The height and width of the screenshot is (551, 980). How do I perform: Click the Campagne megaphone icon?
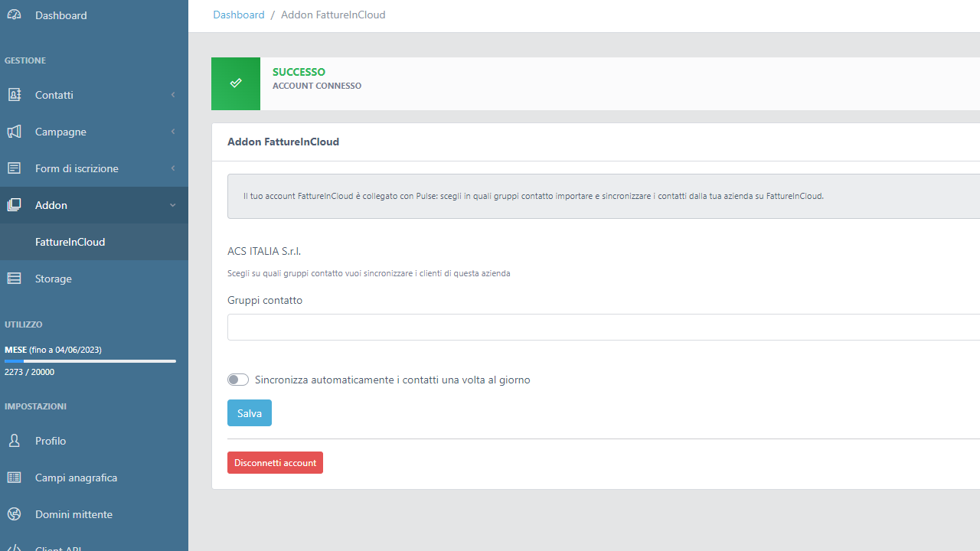click(14, 132)
